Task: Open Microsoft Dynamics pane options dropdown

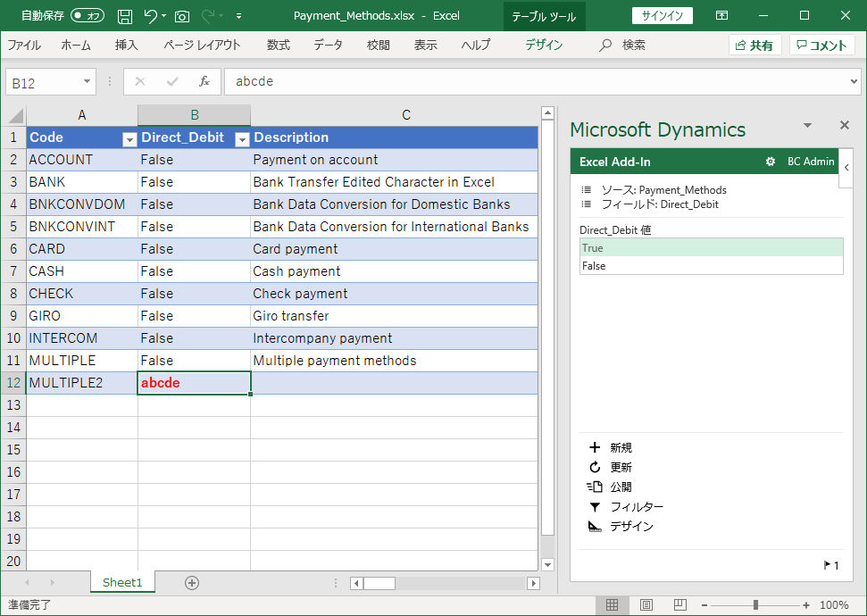Action: point(807,126)
